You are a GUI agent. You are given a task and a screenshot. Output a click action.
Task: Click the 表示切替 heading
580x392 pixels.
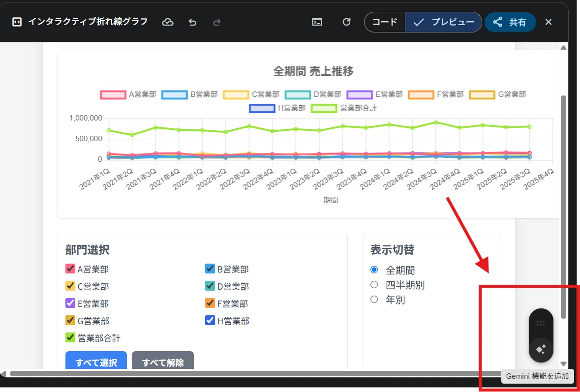(x=392, y=250)
